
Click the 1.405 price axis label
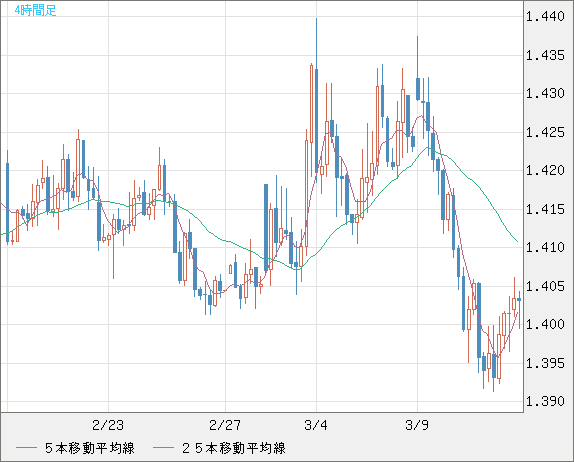coord(545,286)
